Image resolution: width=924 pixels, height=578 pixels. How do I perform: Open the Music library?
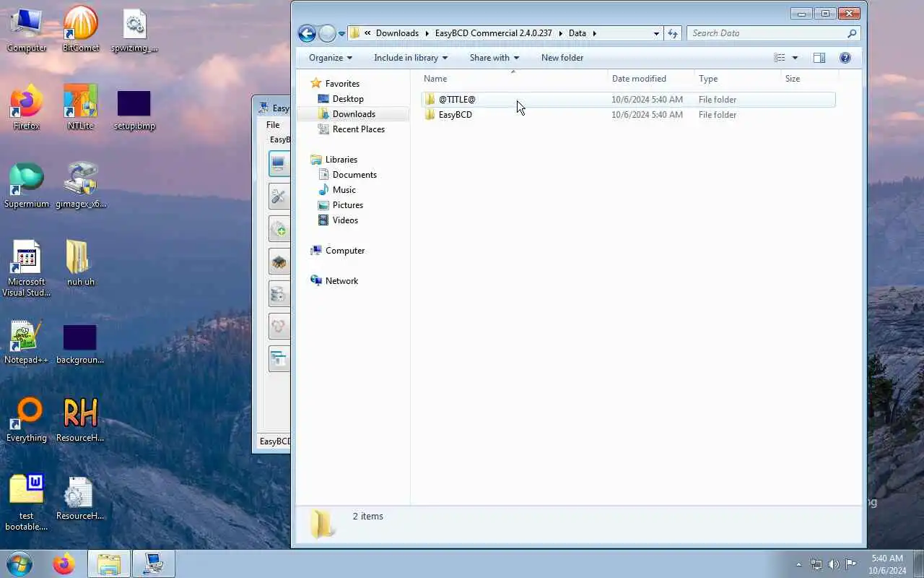344,190
